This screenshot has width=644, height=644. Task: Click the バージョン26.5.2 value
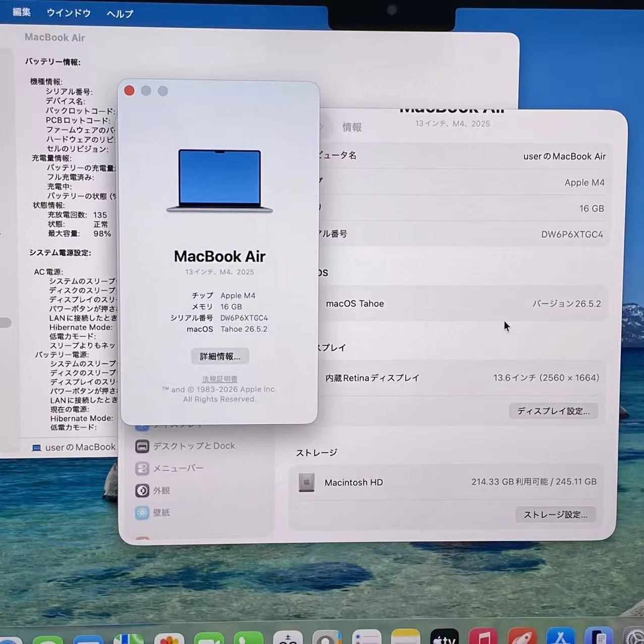coord(567,304)
